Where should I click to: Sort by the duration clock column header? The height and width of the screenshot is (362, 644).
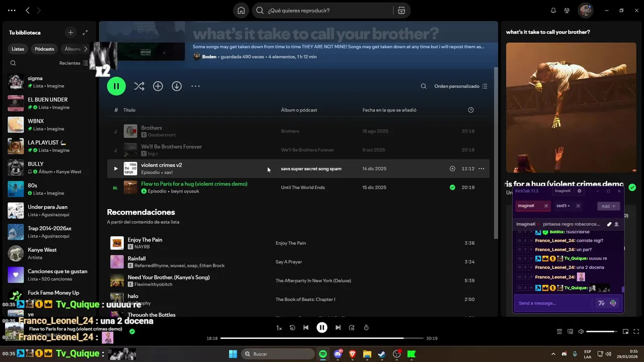471,110
